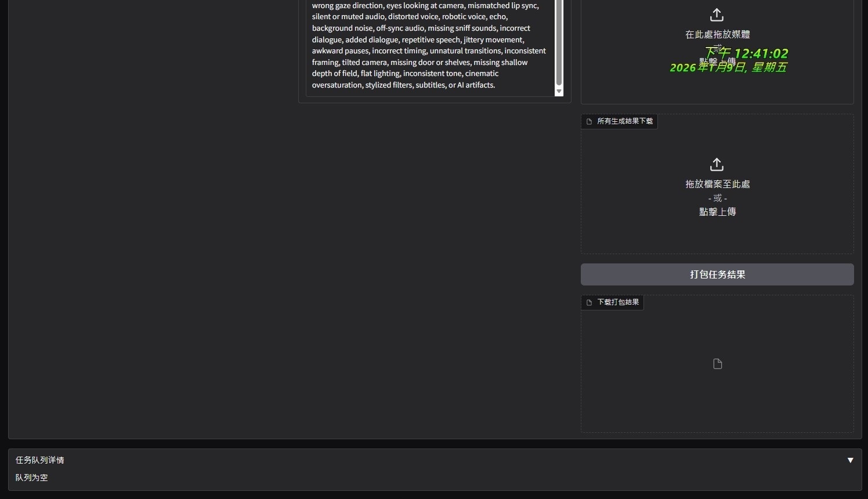The width and height of the screenshot is (868, 499).
Task: Click the scrollbar thumb of the prompt text box
Action: click(x=559, y=42)
